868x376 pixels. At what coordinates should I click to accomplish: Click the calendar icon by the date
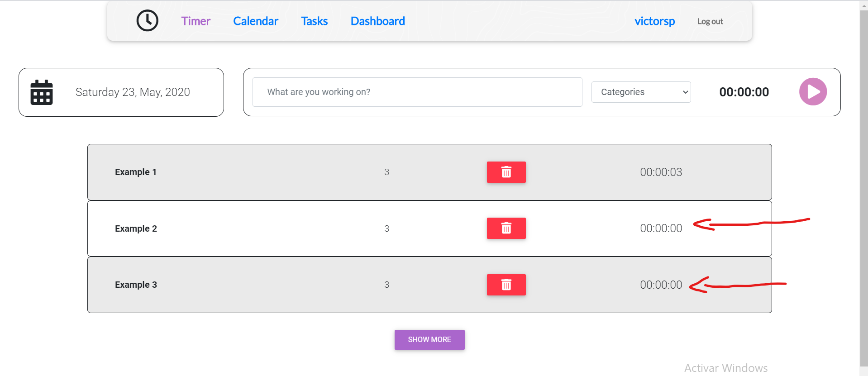(42, 92)
